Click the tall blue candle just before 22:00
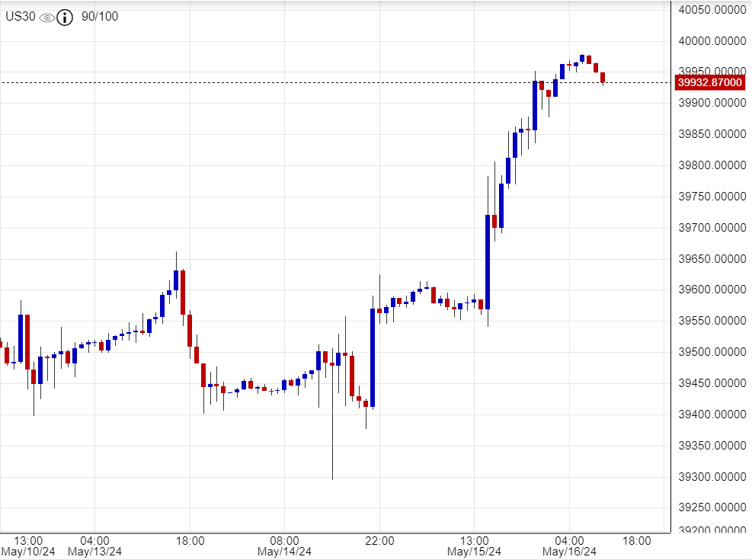Viewport: 752px width, 560px height. pos(373,357)
